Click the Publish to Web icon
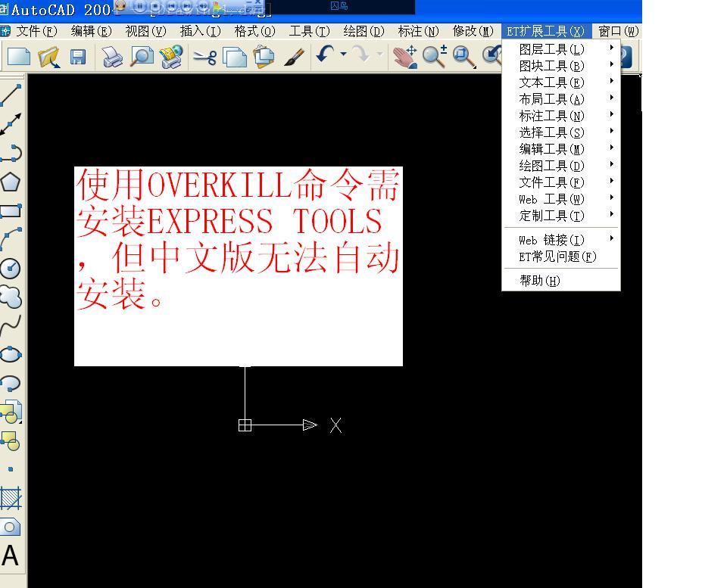 171,57
